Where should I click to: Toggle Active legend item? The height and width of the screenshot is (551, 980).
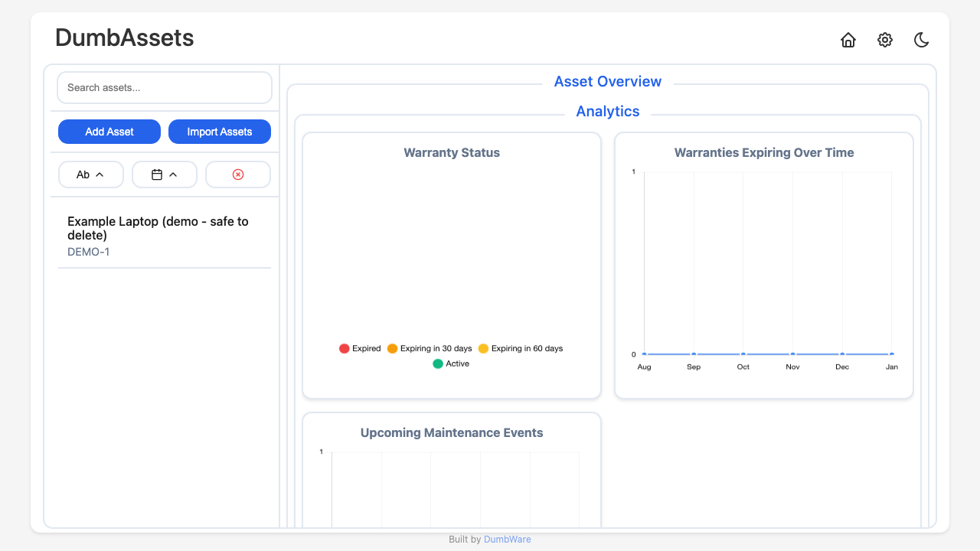[x=451, y=364]
